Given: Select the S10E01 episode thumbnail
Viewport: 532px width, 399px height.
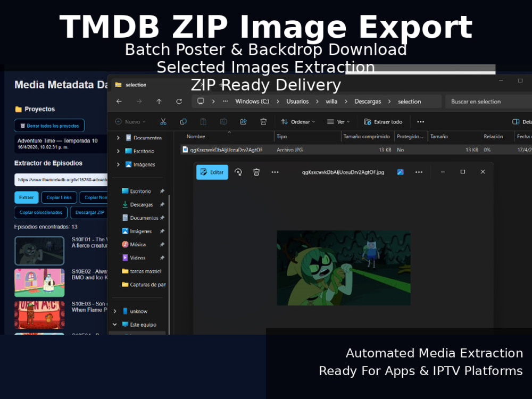Looking at the screenshot, I should point(39,251).
